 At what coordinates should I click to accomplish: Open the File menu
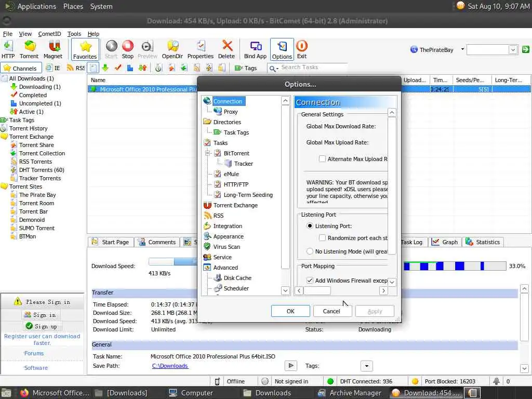[x=7, y=34]
